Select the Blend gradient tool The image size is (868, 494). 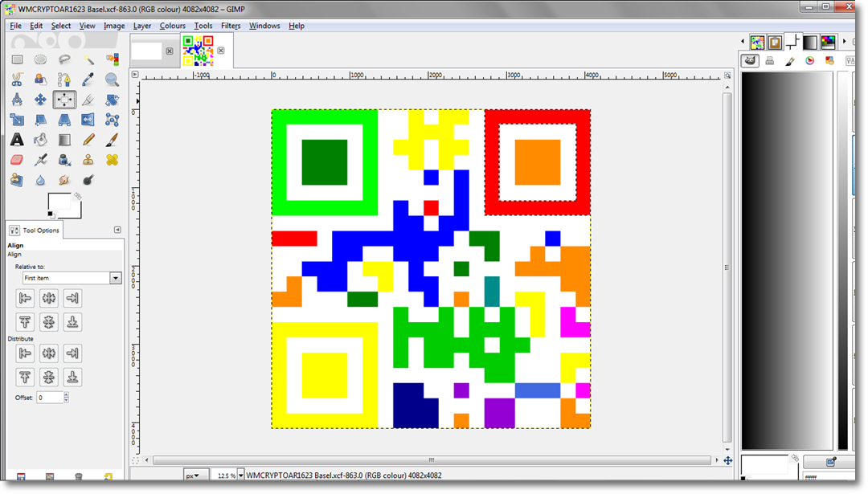(64, 140)
